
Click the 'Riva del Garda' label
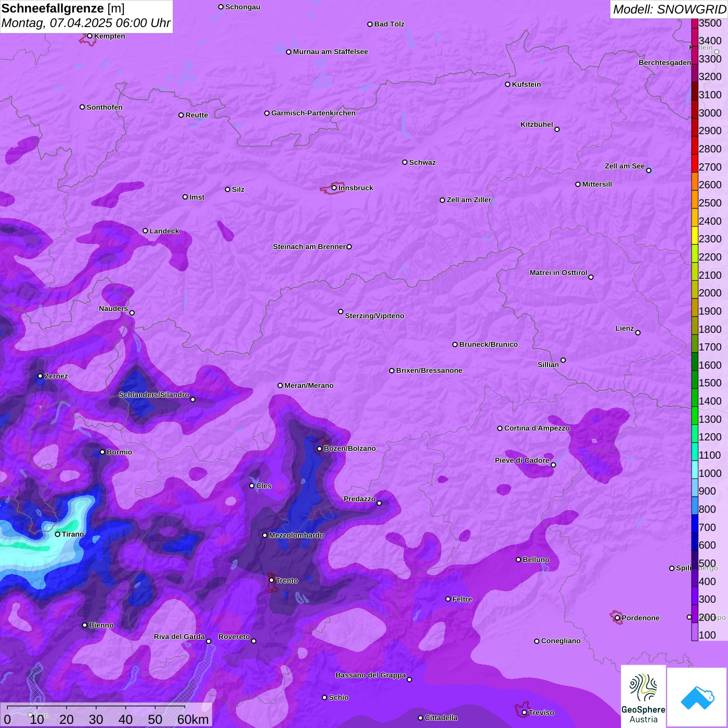tap(179, 636)
